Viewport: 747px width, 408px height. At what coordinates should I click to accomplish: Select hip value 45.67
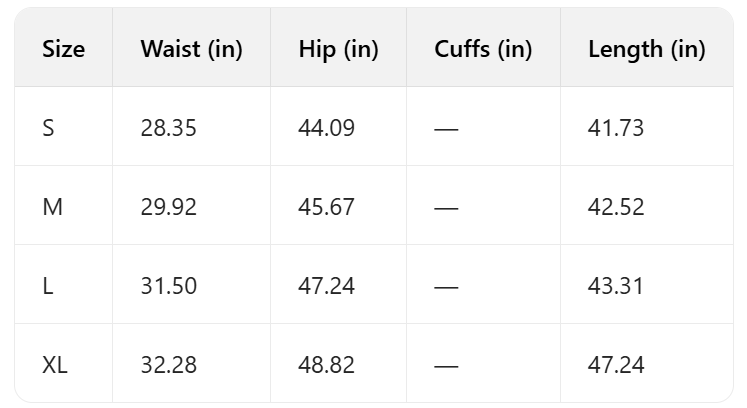tap(326, 207)
